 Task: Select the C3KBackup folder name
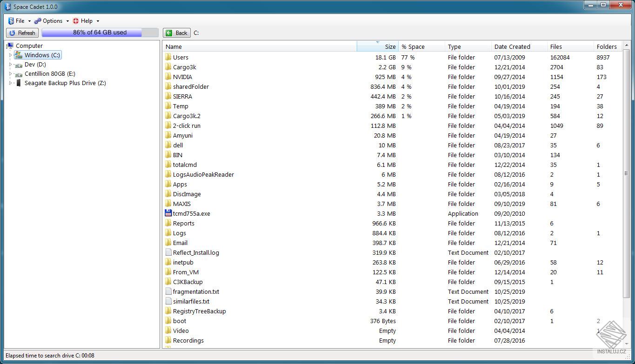coord(187,282)
